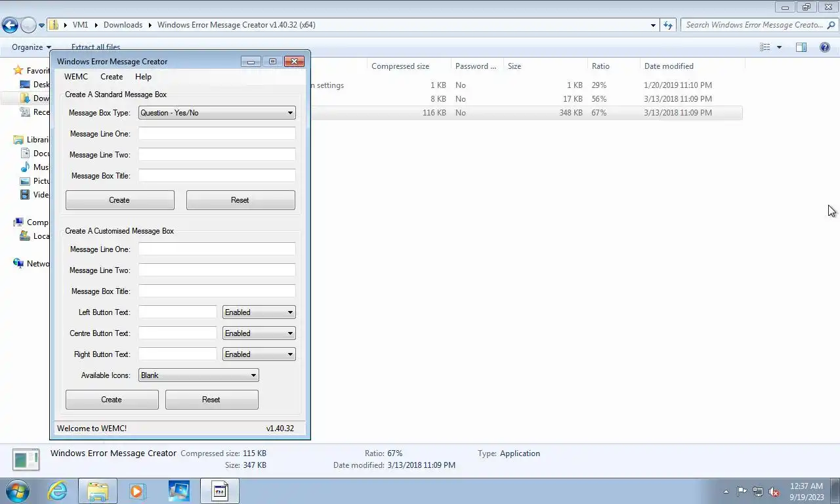This screenshot has height=504, width=840.
Task: Open the Help menu in WEMC
Action: (143, 77)
